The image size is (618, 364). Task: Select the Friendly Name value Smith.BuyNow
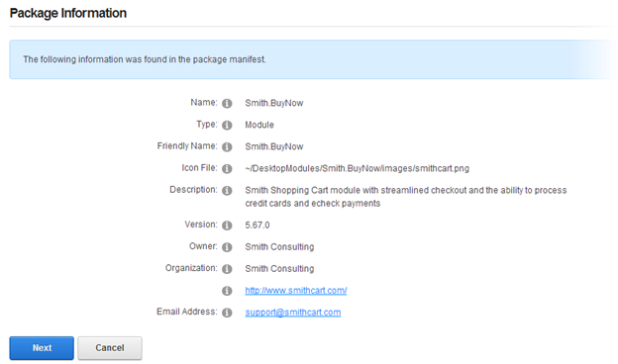[274, 146]
